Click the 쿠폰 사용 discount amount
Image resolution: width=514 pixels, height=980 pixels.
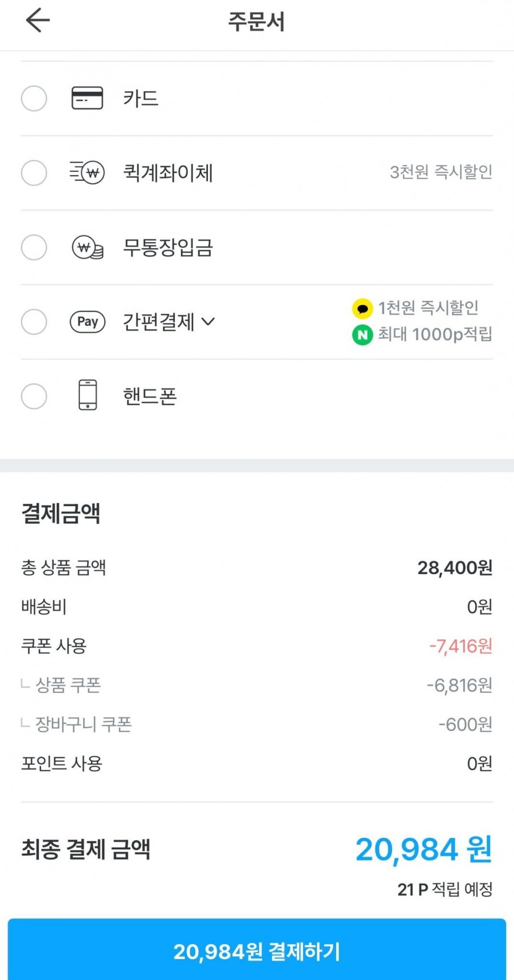[460, 646]
